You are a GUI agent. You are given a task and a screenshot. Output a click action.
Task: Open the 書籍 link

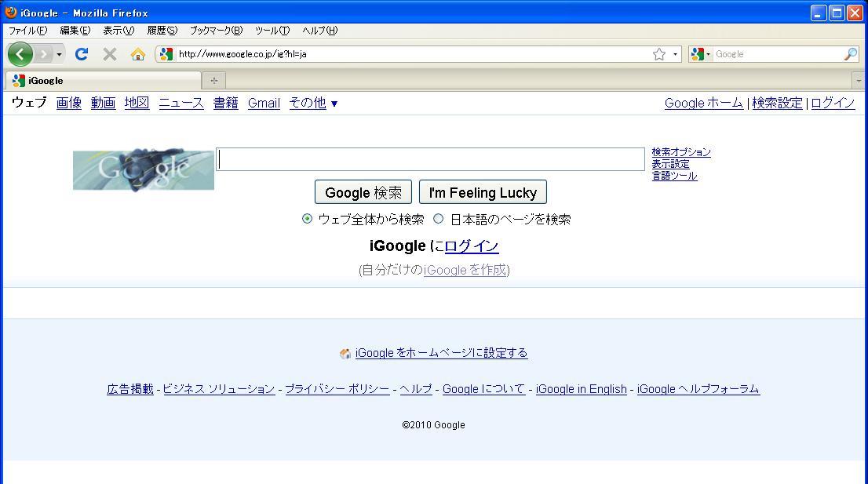[225, 103]
